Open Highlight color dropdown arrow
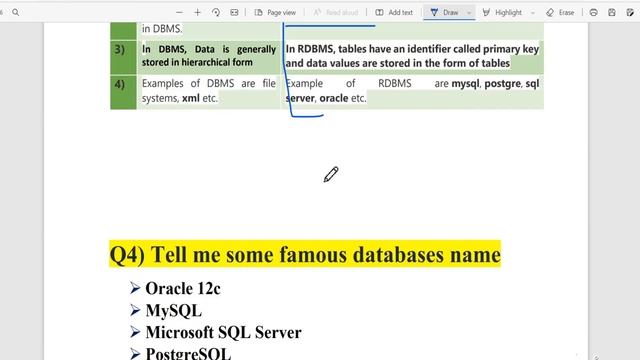The image size is (640, 360). (533, 13)
